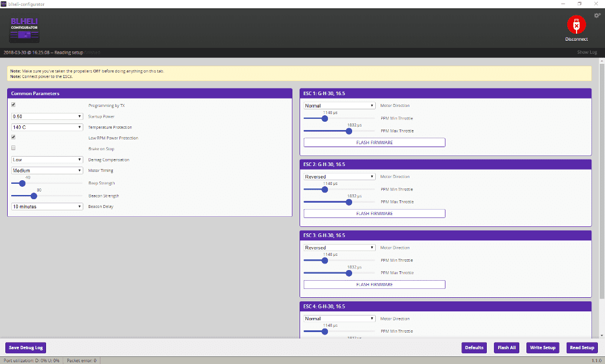Open the Motor Timing dropdown
Viewport: 605px width, 364px height.
pyautogui.click(x=47, y=170)
